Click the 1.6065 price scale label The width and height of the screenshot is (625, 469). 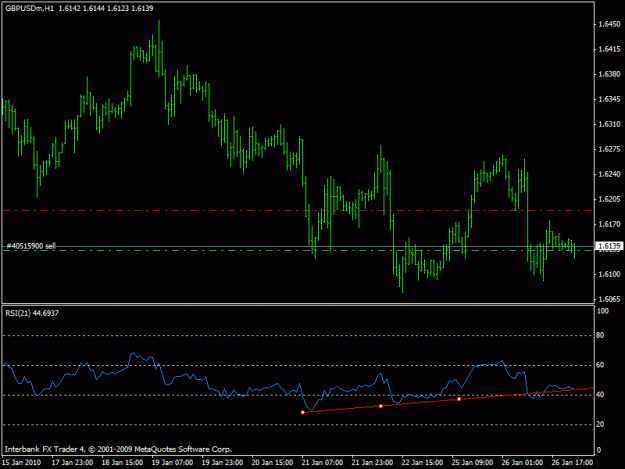[609, 299]
